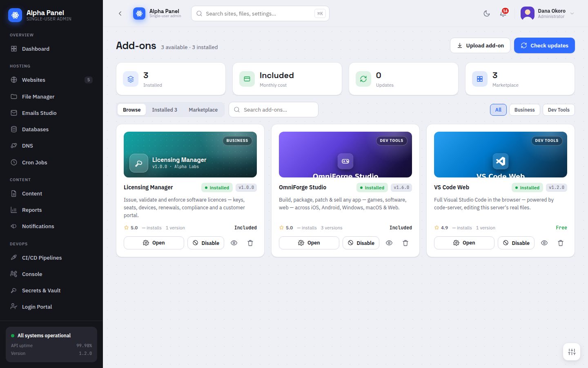
Task: Click the Updates card refresh icon
Action: (x=363, y=79)
